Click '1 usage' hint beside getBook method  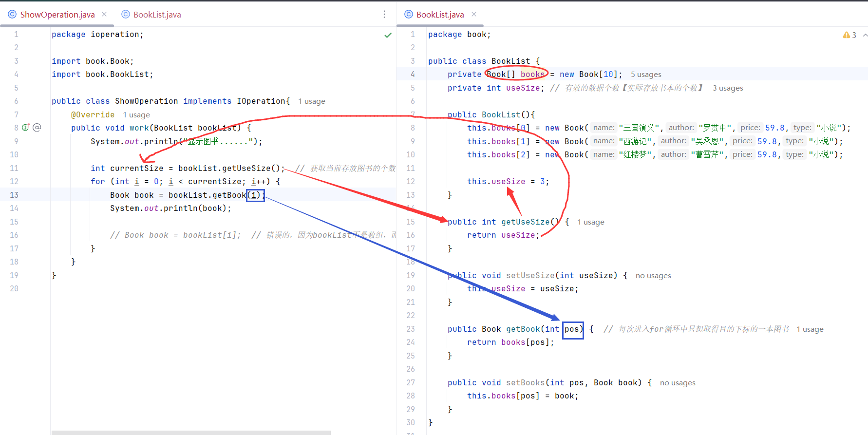pos(810,329)
